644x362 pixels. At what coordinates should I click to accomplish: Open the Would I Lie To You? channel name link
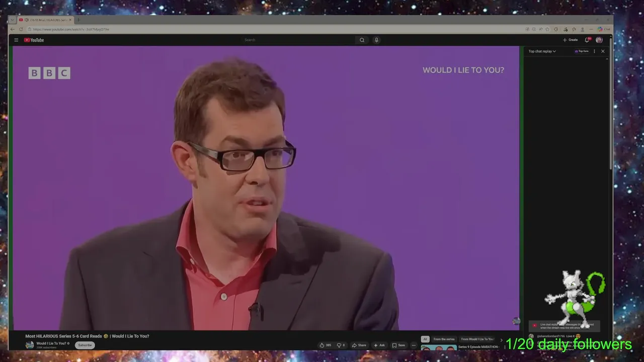point(52,343)
